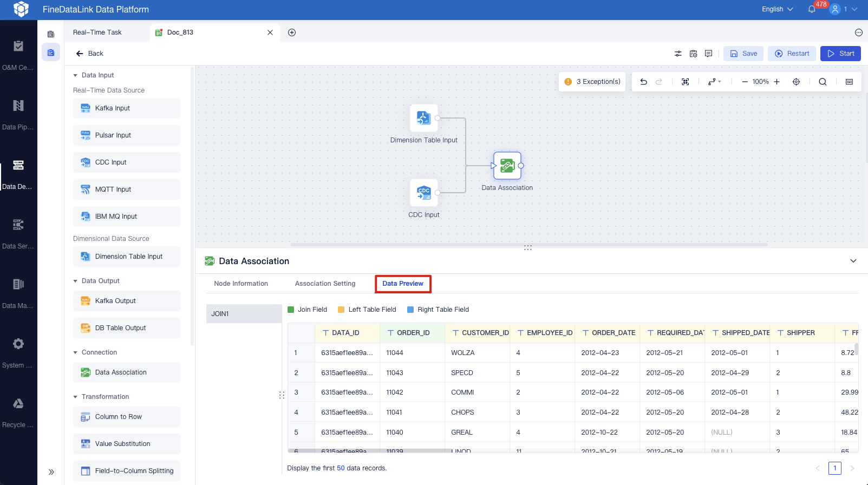The width and height of the screenshot is (868, 485).
Task: Open the 3 Exception(s) indicator
Action: [x=592, y=82]
